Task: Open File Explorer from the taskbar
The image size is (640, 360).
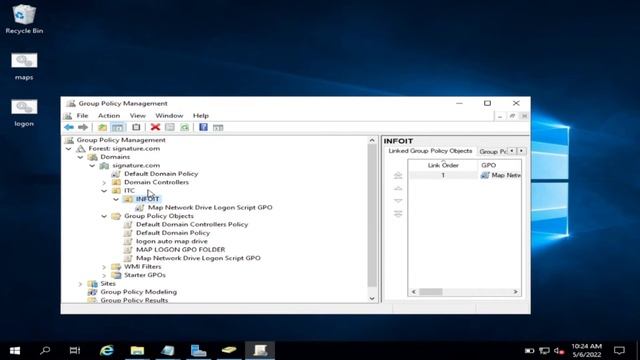Action: (x=137, y=350)
